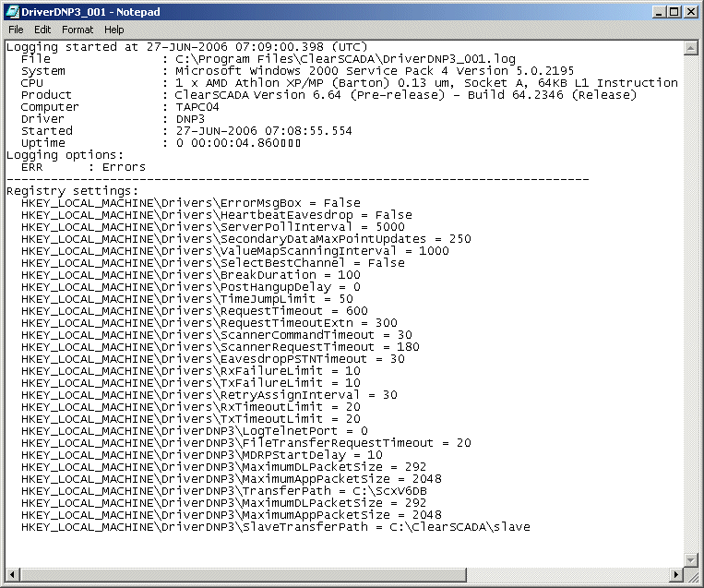Click the ScannerRequestTimeout = 180 line
The width and height of the screenshot is (704, 588).
click(x=220, y=347)
